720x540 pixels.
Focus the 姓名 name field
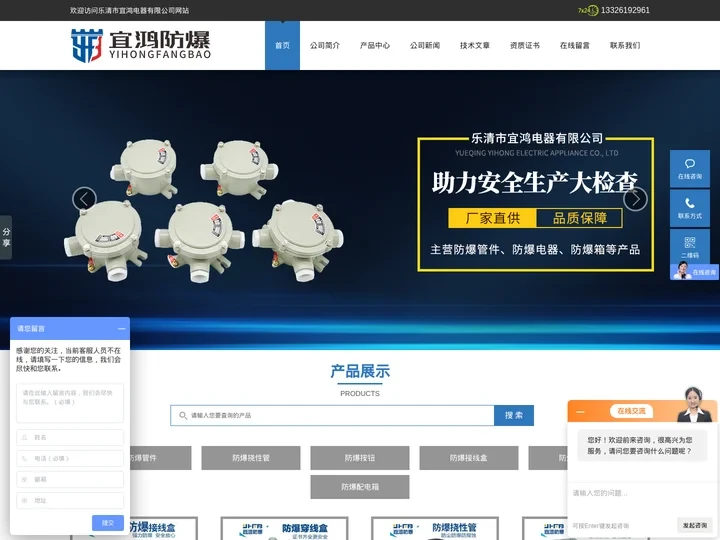70,438
